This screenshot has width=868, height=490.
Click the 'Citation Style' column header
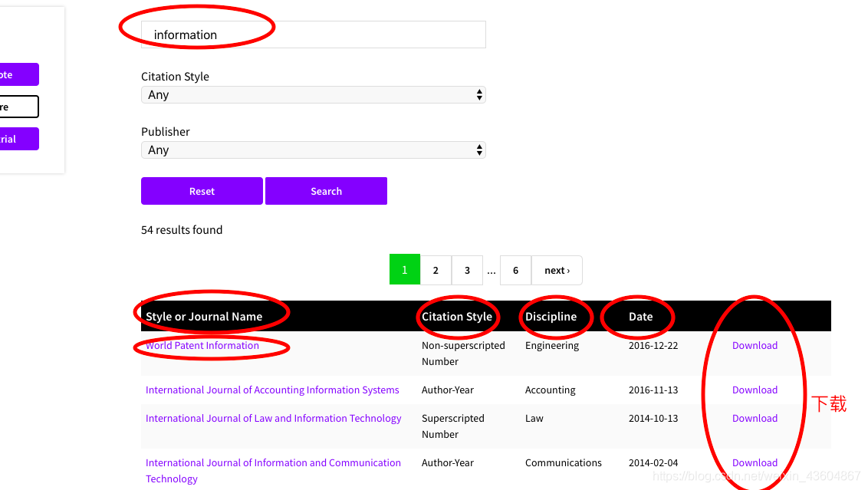pyautogui.click(x=457, y=317)
